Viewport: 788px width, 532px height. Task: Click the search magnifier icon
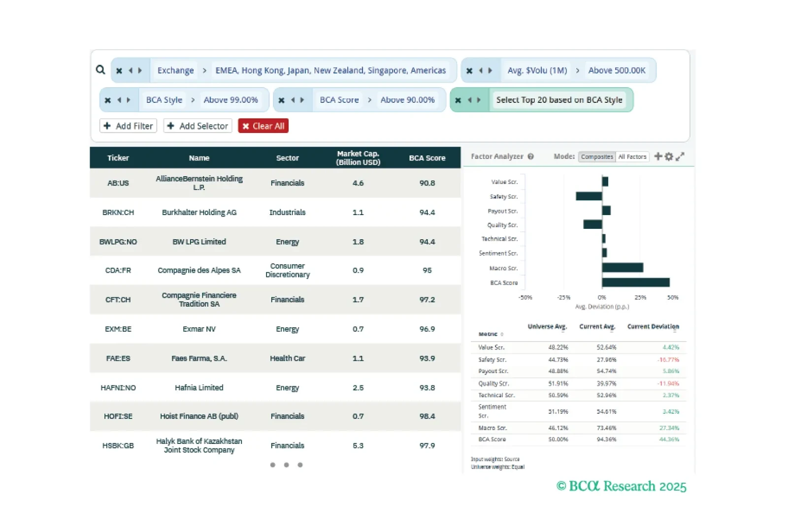100,70
